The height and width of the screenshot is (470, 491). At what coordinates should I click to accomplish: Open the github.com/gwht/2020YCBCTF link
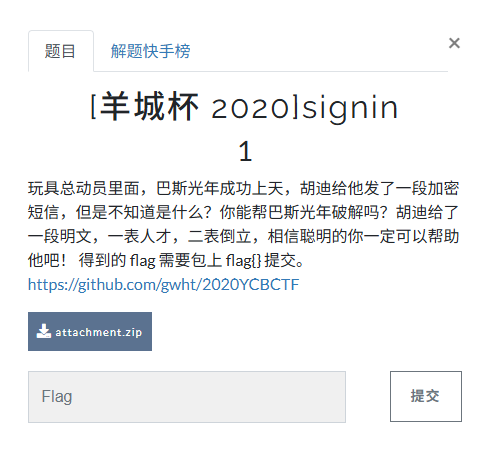tap(163, 285)
